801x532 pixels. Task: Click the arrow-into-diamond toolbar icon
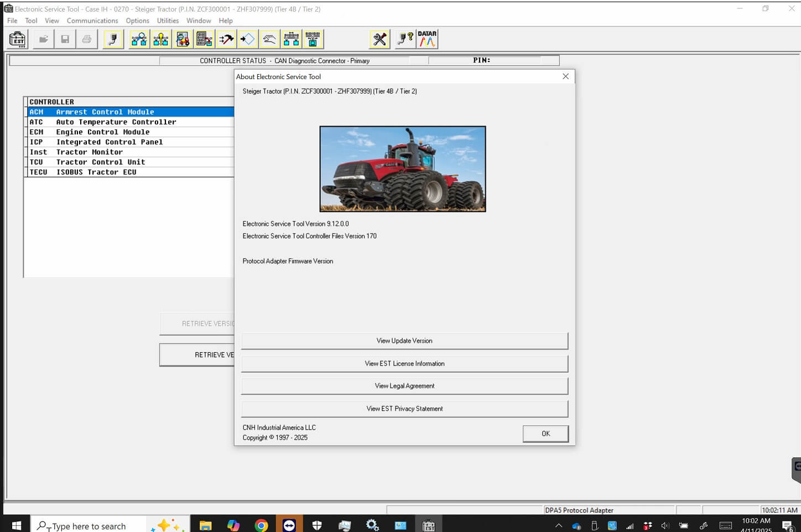pyautogui.click(x=248, y=39)
